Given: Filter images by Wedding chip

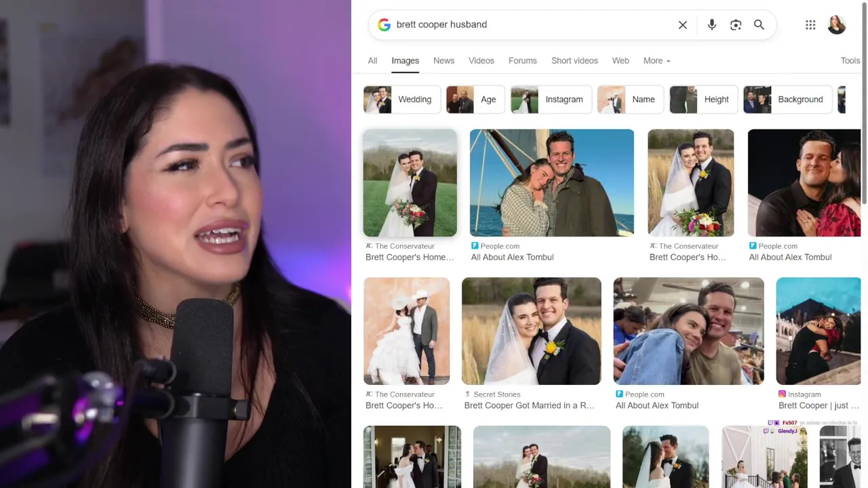Looking at the screenshot, I should point(401,100).
